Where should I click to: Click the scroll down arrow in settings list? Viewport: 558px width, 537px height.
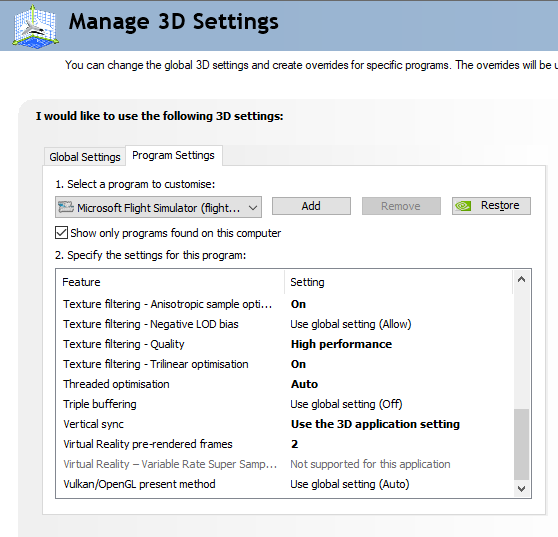click(521, 489)
